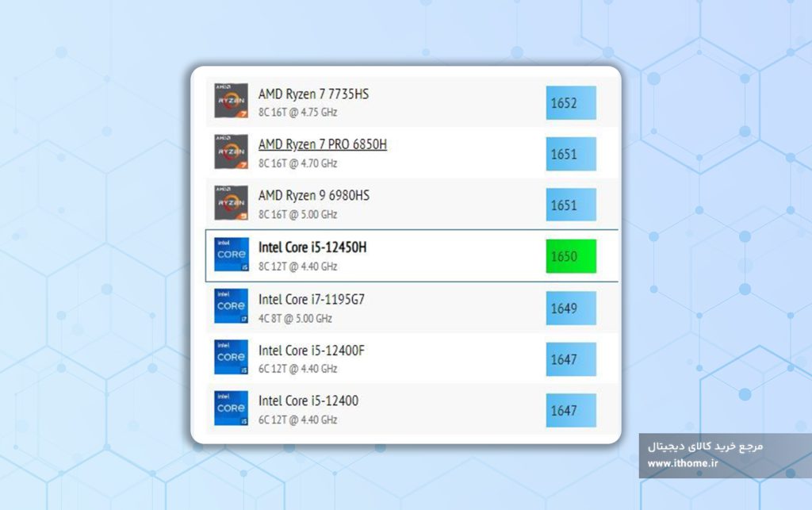This screenshot has height=510, width=812.
Task: Click the Intel Core i5-12400F logo icon
Action: pos(231,357)
